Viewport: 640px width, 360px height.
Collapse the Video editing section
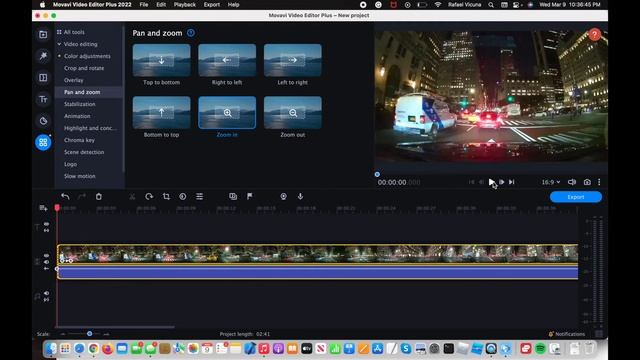pos(59,44)
